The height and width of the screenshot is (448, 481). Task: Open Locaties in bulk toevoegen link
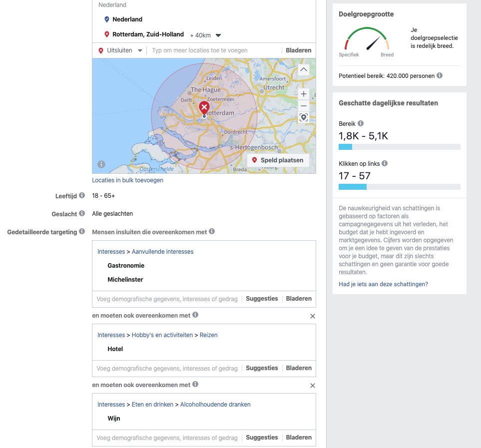[x=127, y=180]
